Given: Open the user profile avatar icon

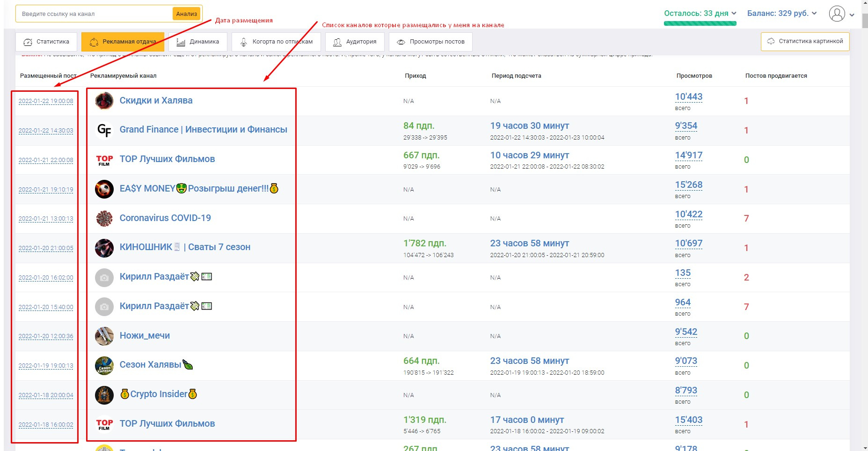Looking at the screenshot, I should 837,14.
